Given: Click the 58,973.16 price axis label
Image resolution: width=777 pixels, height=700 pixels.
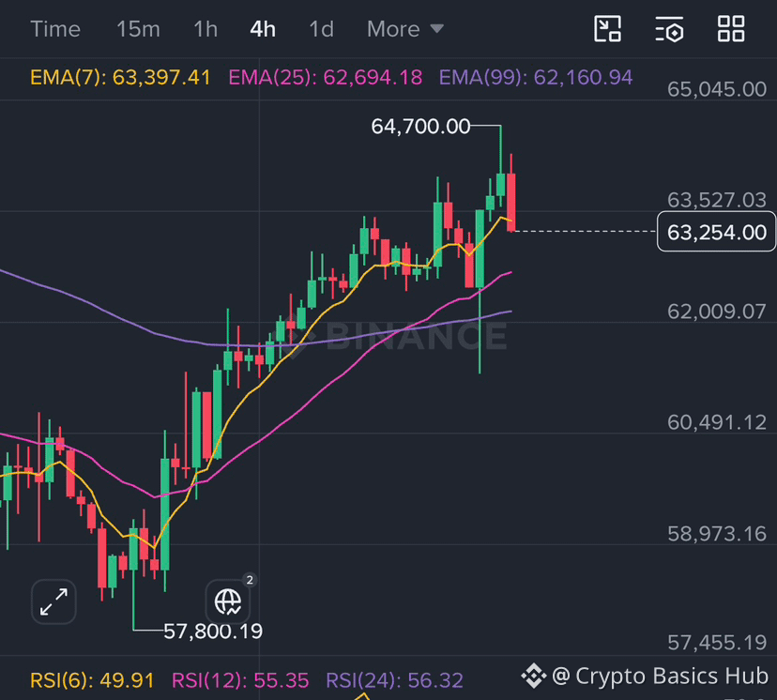Looking at the screenshot, I should (x=717, y=534).
